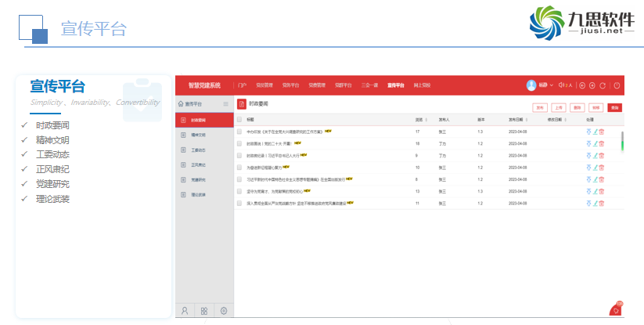The width and height of the screenshot is (644, 325).
Task: Check the row titled 中办印发 with 17 views
Action: pyautogui.click(x=239, y=132)
